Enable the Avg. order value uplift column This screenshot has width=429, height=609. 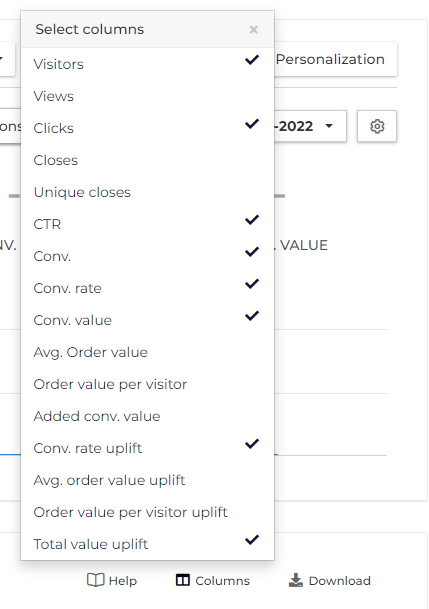(x=148, y=480)
